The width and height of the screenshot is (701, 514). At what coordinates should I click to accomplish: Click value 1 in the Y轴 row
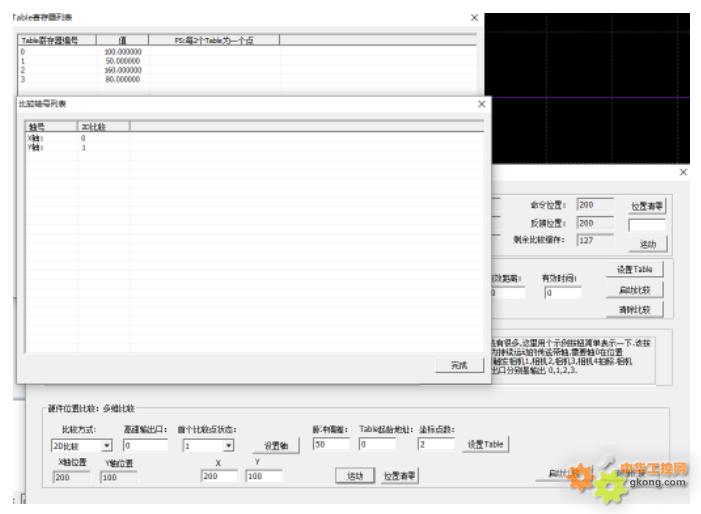coord(84,147)
